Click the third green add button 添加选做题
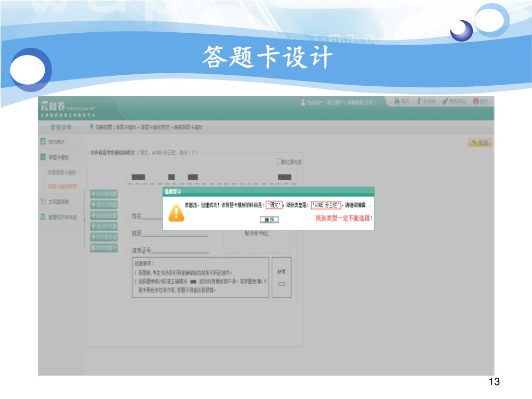This screenshot has height=399, width=532. [x=104, y=216]
